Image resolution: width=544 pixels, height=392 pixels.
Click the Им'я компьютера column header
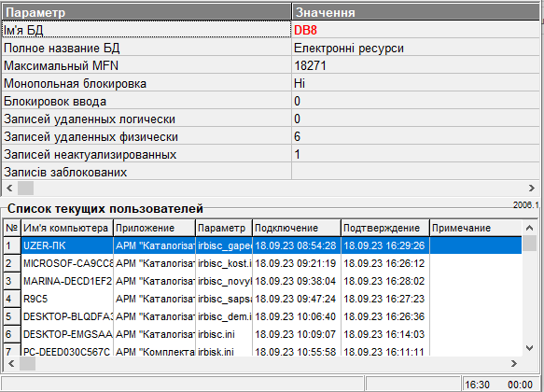(x=67, y=228)
